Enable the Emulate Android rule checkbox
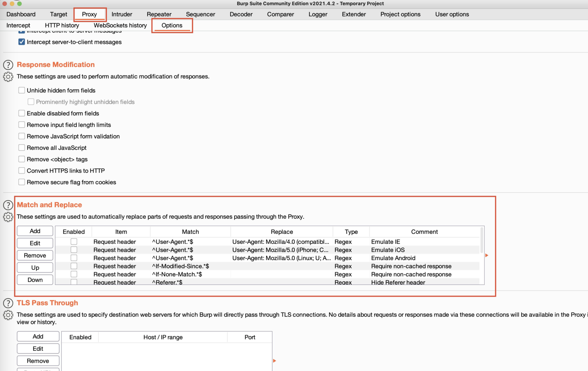Screen dimensions: 588x371 74,258
